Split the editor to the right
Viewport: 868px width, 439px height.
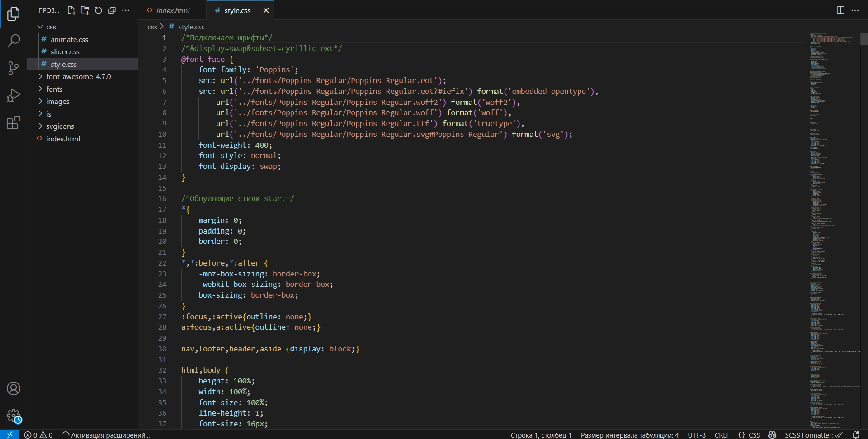840,10
